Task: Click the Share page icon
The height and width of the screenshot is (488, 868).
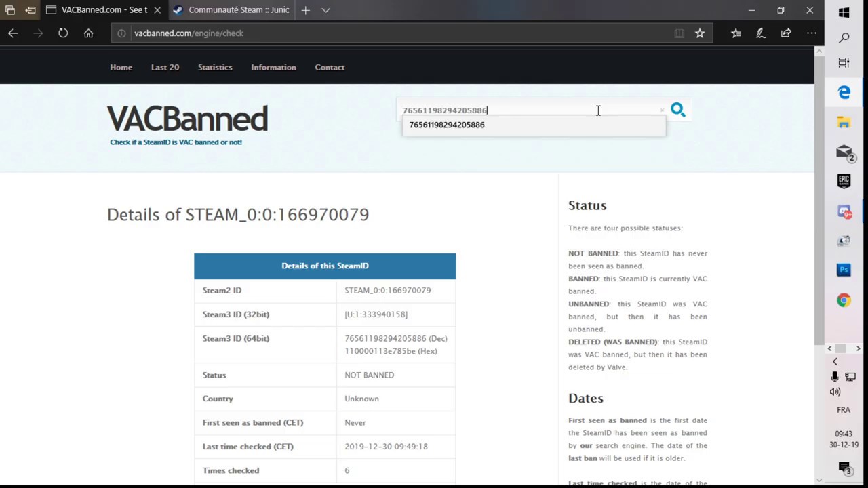Action: [x=786, y=33]
